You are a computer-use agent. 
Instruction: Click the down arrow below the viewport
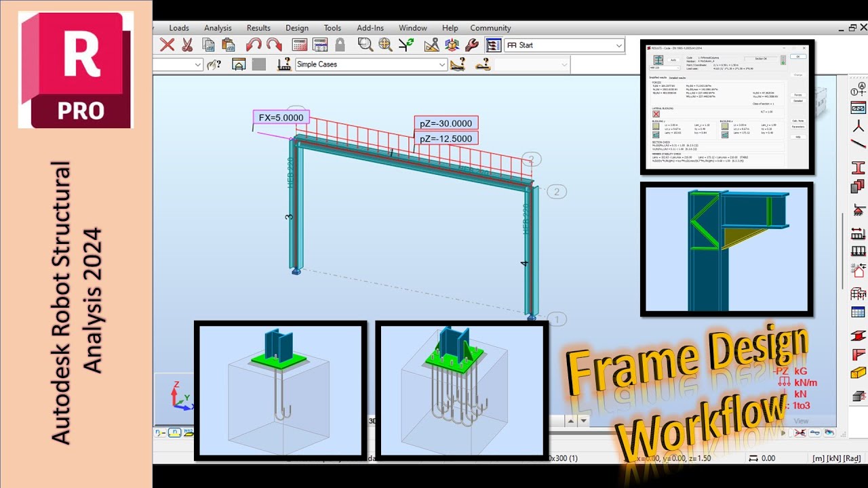(583, 422)
